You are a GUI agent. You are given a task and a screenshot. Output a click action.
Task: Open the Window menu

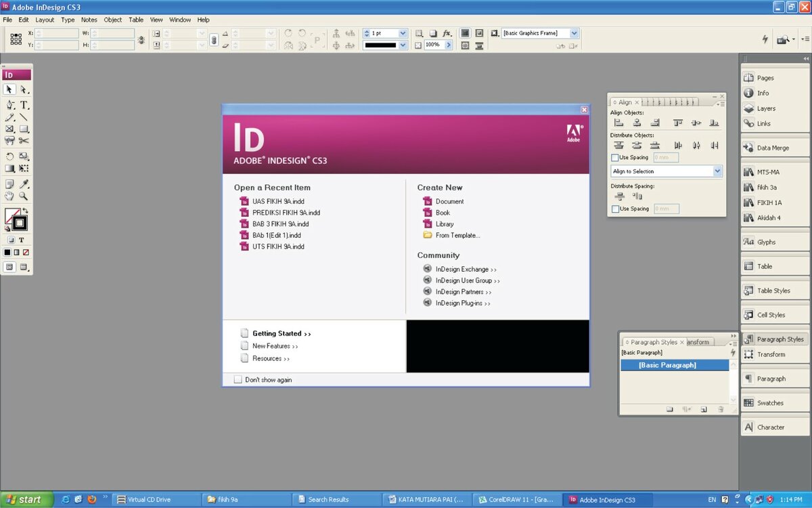click(x=180, y=20)
